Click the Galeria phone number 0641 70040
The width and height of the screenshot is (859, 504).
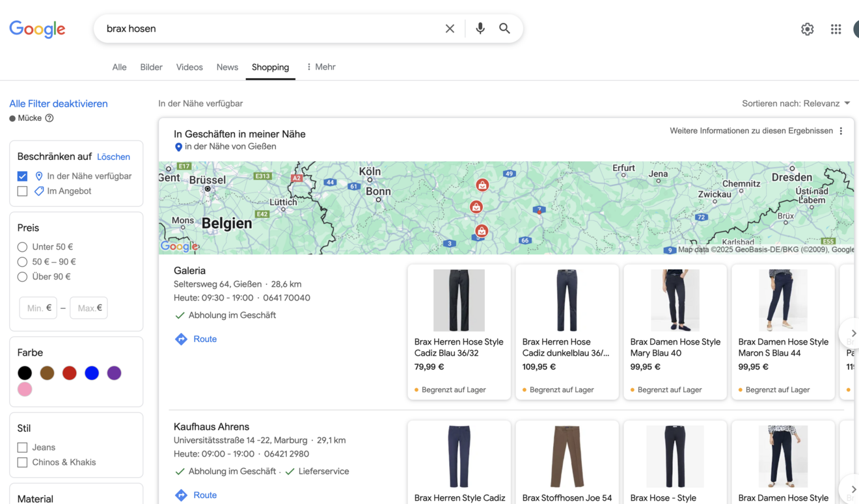click(x=287, y=298)
